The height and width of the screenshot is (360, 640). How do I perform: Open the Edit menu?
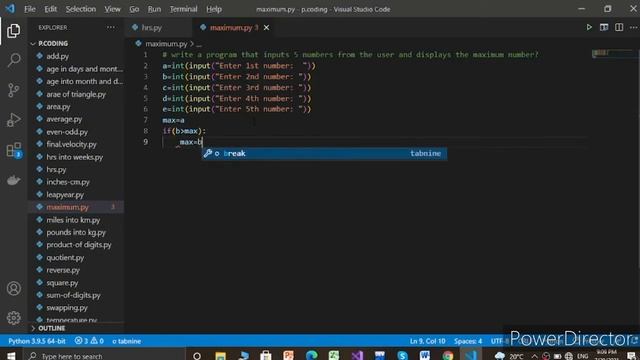pyautogui.click(x=51, y=9)
